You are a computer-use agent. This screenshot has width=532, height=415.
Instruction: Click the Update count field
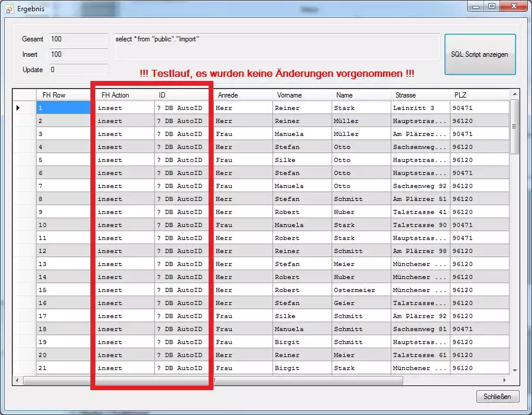click(x=78, y=70)
